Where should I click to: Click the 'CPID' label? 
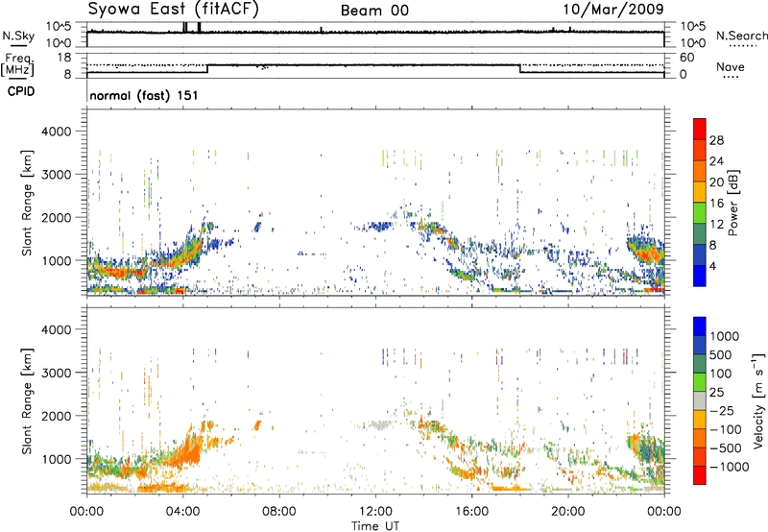pos(21,91)
